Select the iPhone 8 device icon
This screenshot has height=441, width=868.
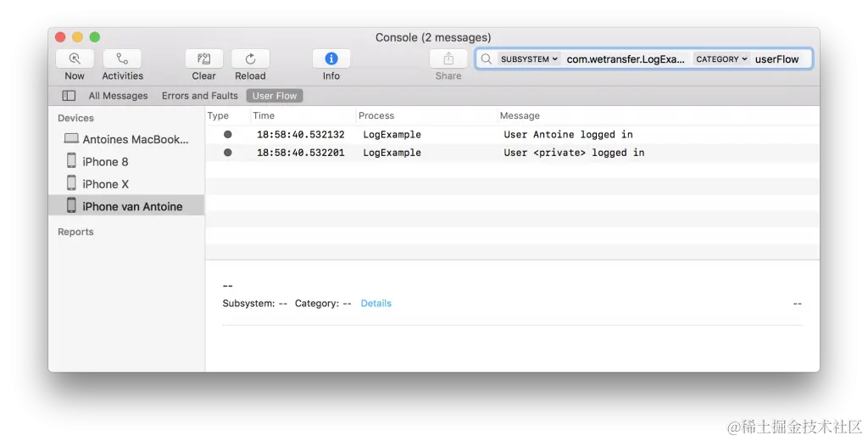[71, 160]
